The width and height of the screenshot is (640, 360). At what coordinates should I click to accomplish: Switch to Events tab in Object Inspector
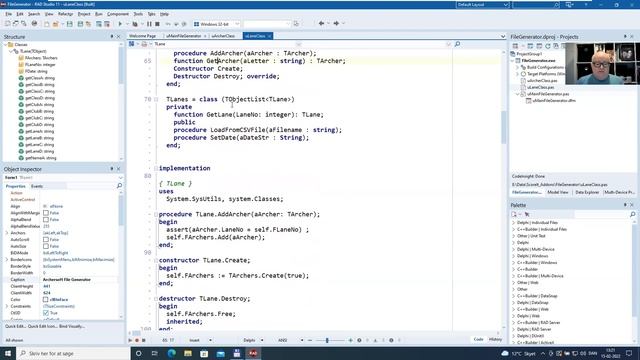coord(37,186)
